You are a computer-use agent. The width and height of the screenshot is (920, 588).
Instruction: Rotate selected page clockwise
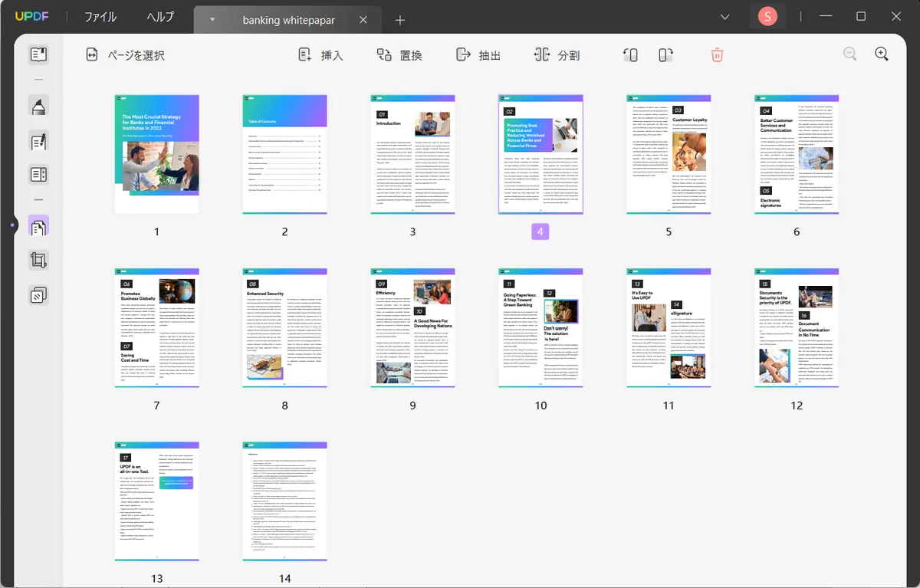665,55
